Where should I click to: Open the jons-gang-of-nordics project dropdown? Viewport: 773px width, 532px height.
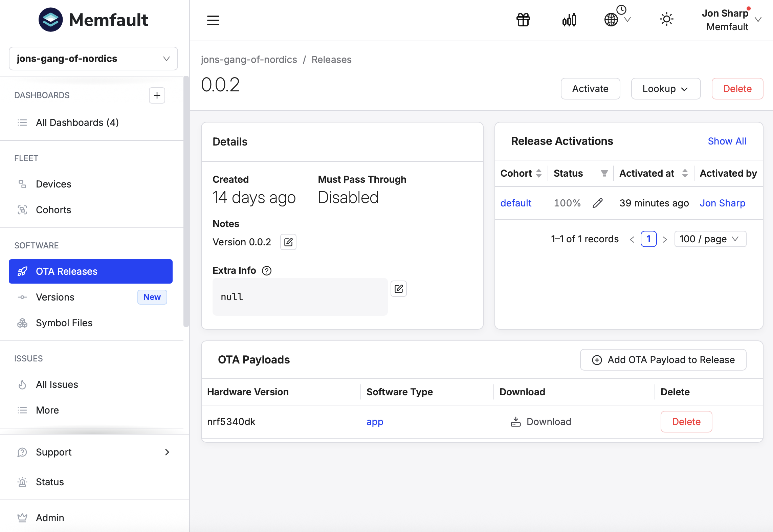93,59
